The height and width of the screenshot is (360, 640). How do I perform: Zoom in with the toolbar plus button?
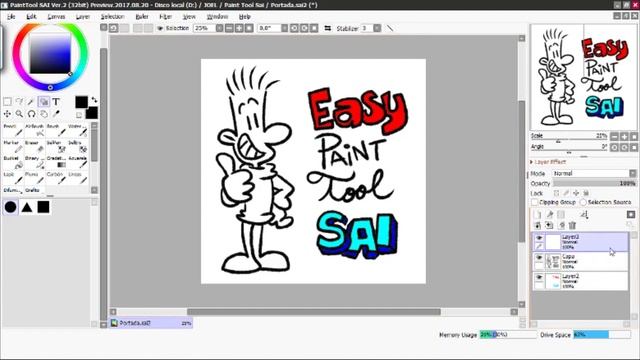tap(239, 28)
